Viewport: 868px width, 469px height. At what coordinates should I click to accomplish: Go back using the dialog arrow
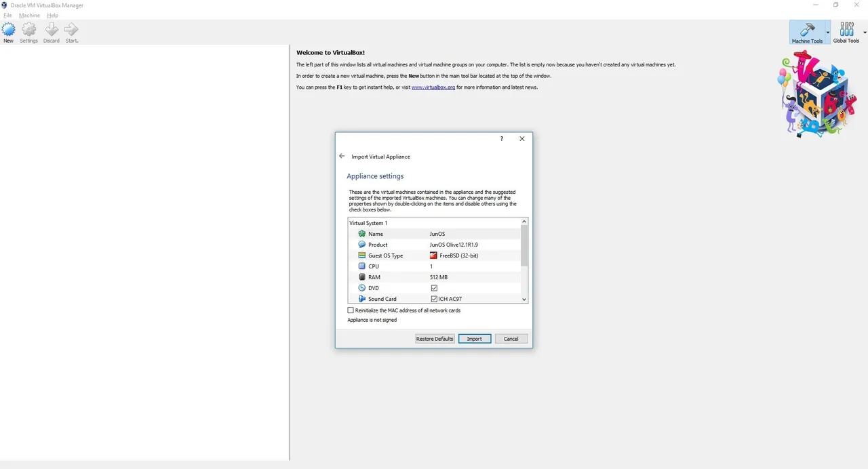pyautogui.click(x=342, y=157)
